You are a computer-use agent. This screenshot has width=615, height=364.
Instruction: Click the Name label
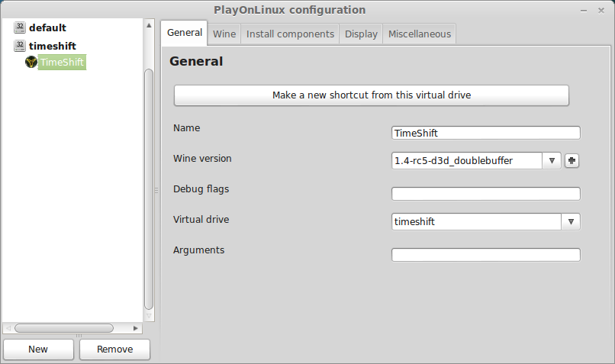pyautogui.click(x=187, y=128)
